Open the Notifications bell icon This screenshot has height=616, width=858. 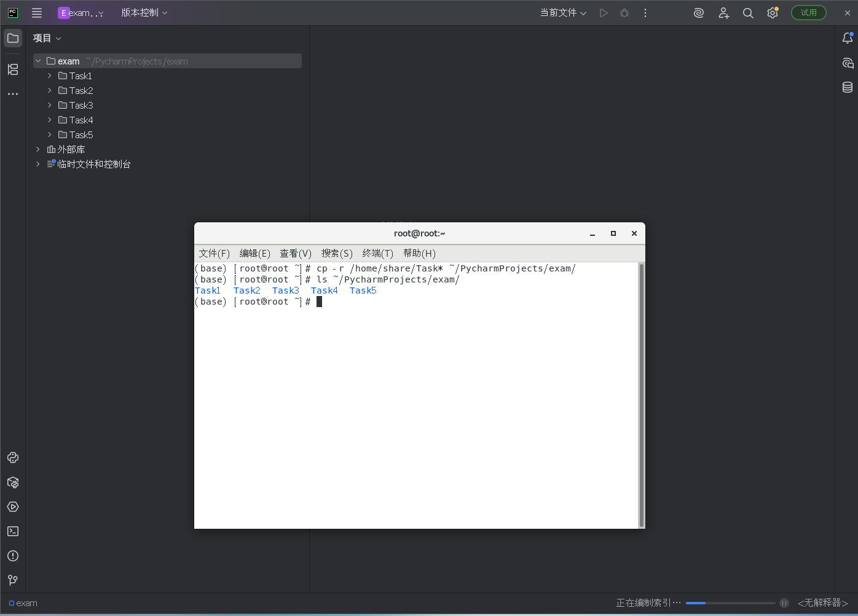point(848,38)
